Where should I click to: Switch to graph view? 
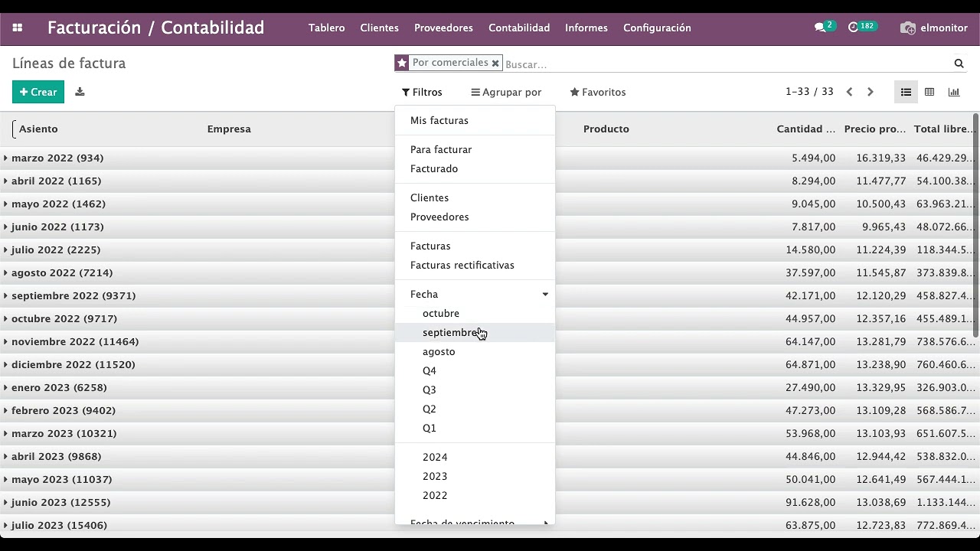pyautogui.click(x=954, y=92)
